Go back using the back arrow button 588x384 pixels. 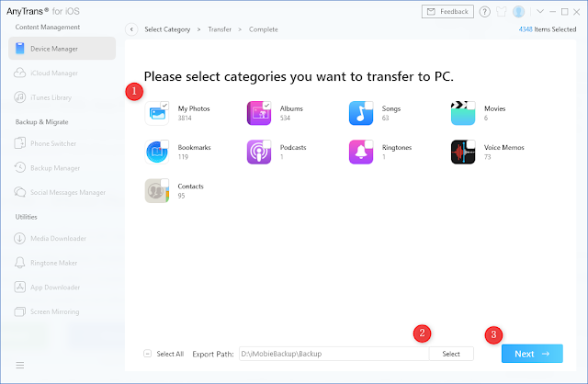click(131, 29)
